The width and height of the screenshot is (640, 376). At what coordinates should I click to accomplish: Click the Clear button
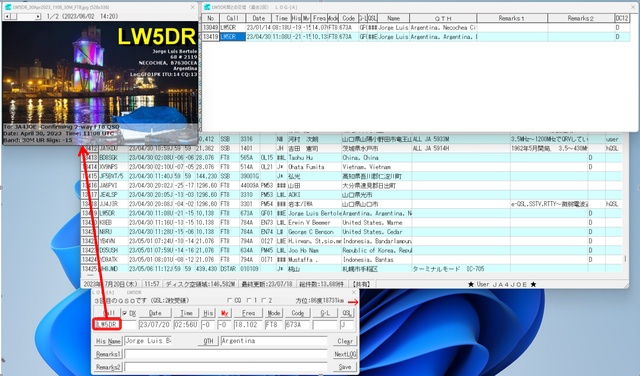coord(345,341)
